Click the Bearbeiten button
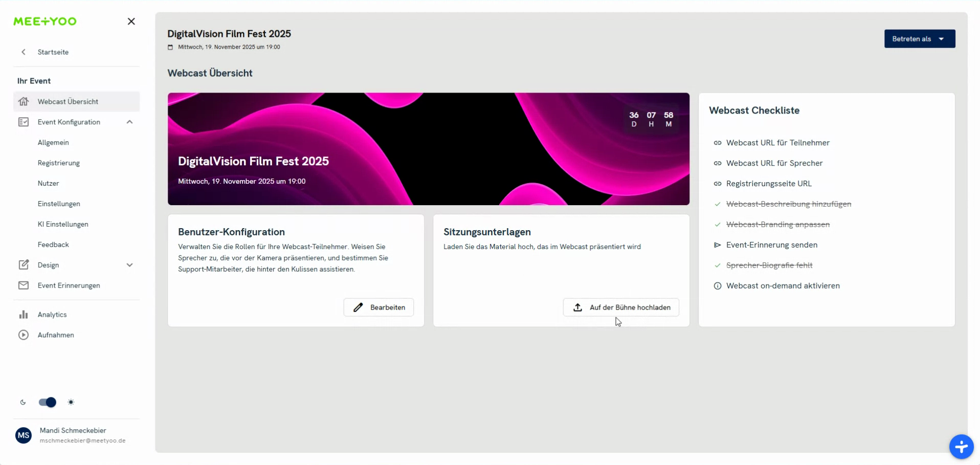The height and width of the screenshot is (465, 980). pyautogui.click(x=378, y=307)
